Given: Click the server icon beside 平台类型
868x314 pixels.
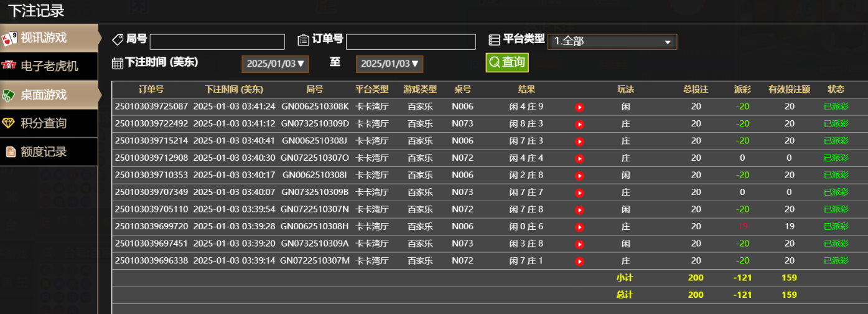Looking at the screenshot, I should (495, 40).
